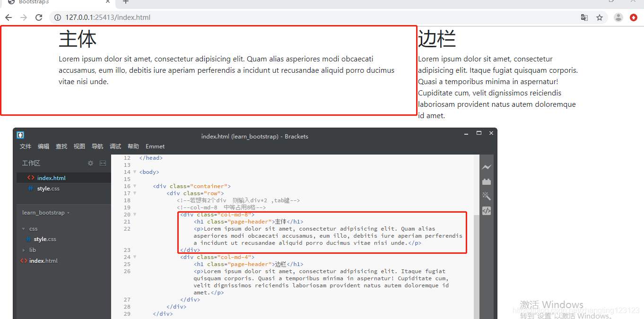Open the 调试 menu
This screenshot has width=644, height=319.
click(x=115, y=147)
